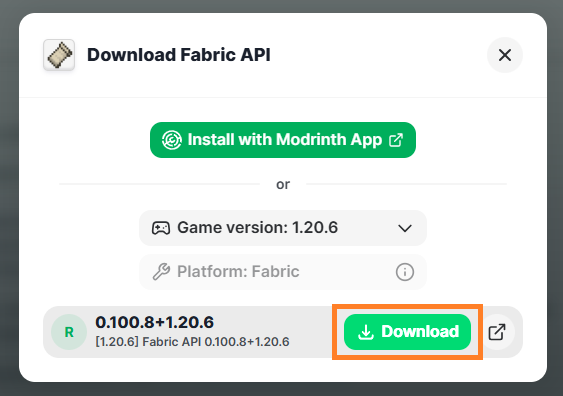
Task: Close the Download Fabric API dialog
Action: 504,55
